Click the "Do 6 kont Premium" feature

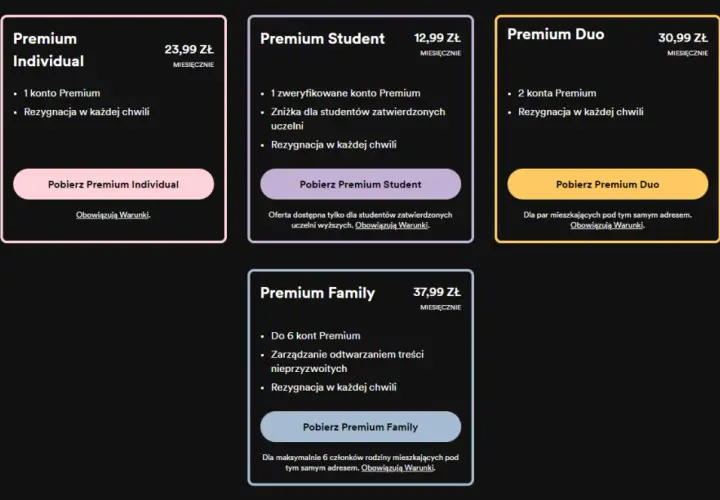pos(315,336)
